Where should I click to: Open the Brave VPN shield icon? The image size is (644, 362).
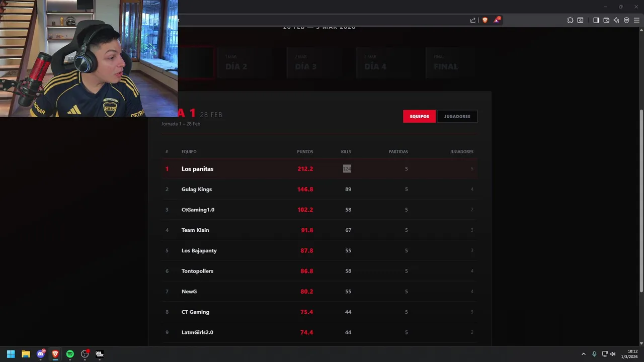[626, 20]
